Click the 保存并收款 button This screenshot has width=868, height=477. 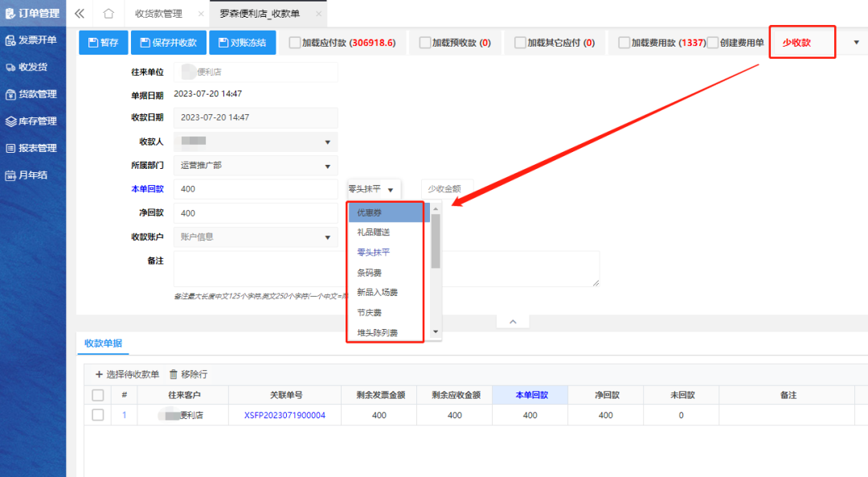(168, 43)
